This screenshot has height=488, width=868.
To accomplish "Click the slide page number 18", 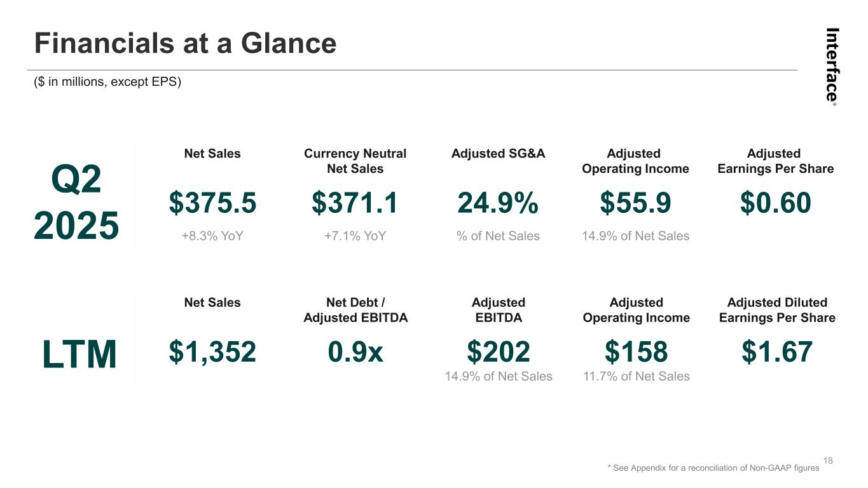I will [x=828, y=460].
